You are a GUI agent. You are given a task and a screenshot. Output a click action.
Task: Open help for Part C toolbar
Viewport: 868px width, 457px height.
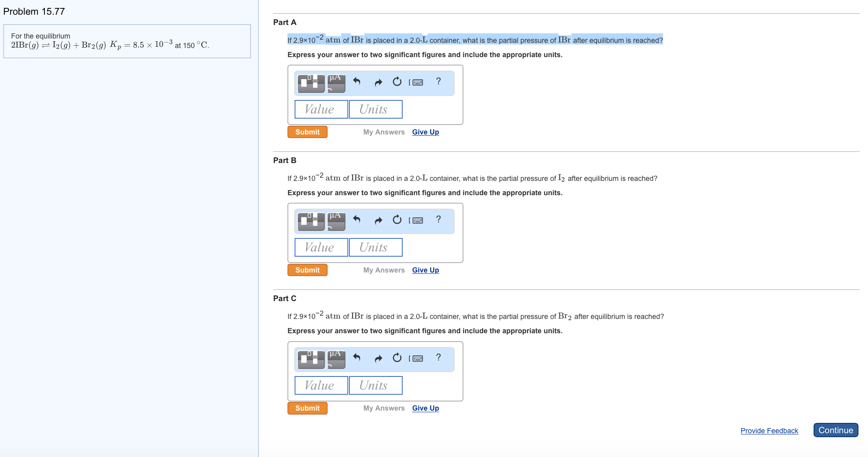click(438, 357)
